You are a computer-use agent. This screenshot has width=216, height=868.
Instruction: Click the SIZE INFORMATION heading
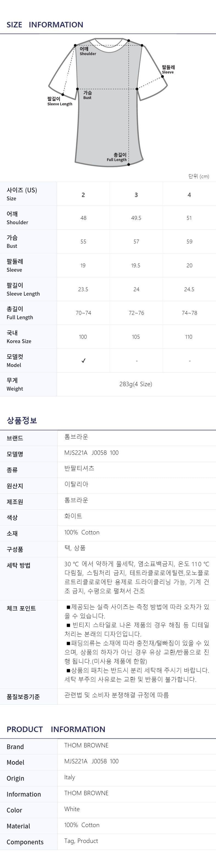45,25
